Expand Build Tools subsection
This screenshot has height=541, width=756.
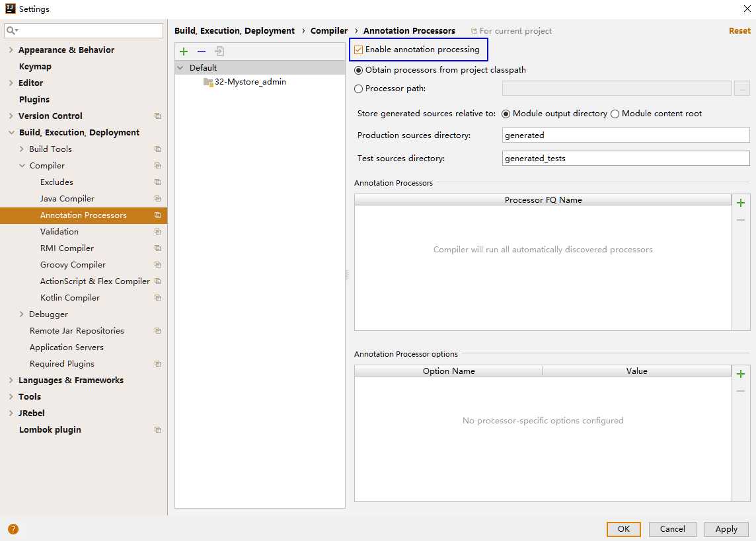click(21, 149)
